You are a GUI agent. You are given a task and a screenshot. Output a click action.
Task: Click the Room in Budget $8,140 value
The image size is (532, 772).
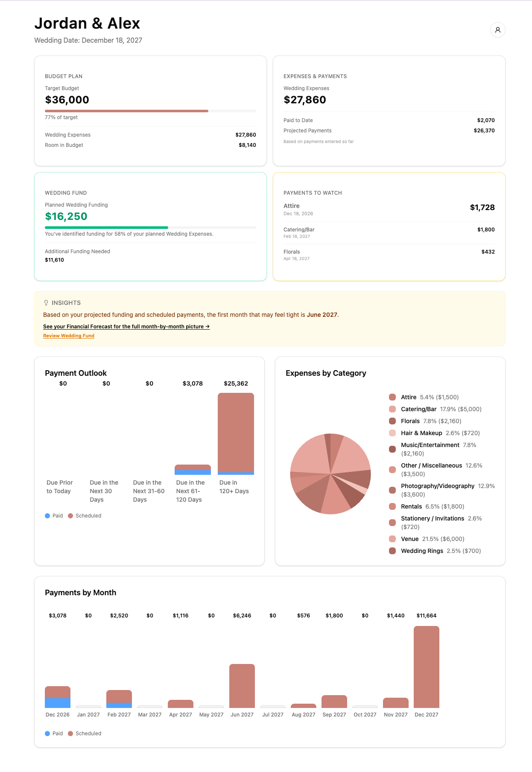247,145
